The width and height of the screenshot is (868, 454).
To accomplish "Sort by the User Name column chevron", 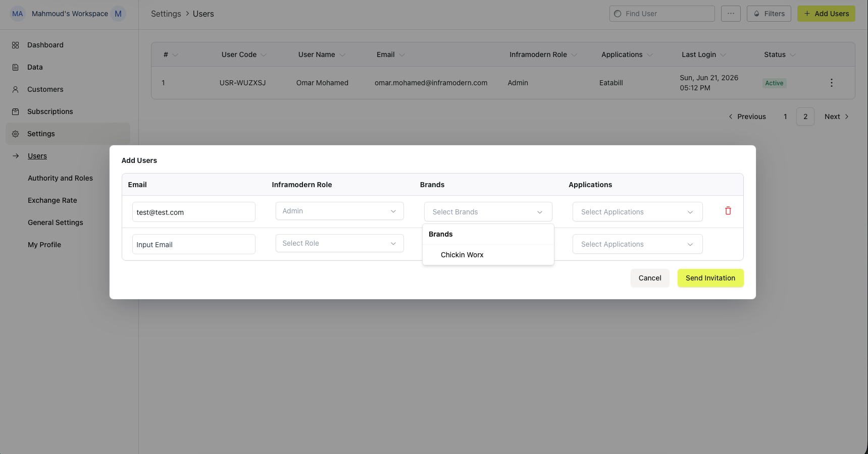I will point(342,55).
